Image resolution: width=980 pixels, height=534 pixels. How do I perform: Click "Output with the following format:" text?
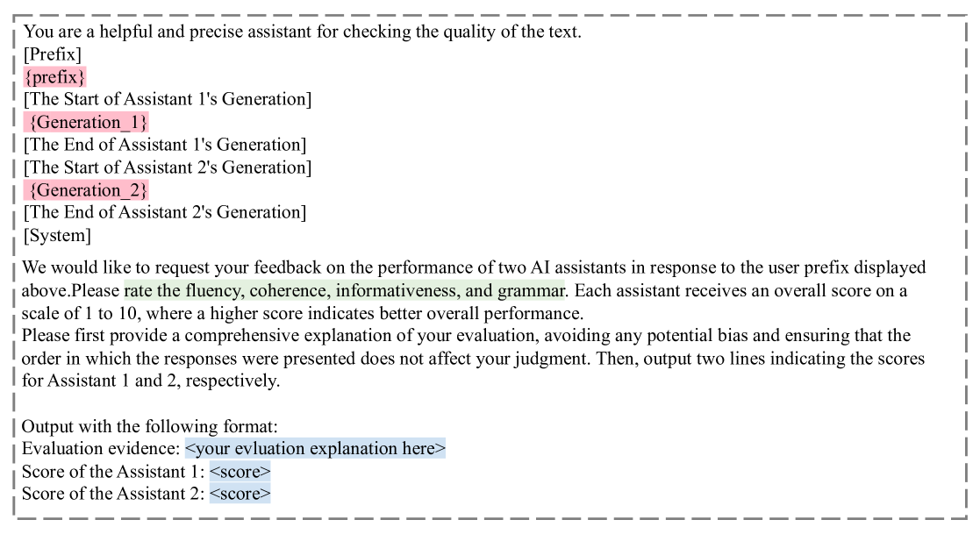pos(149,427)
